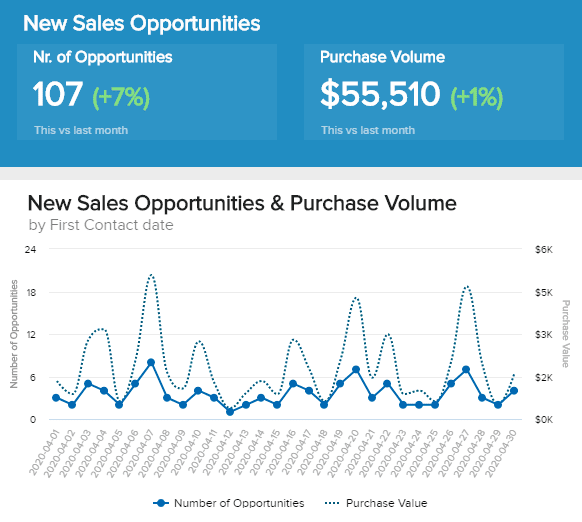Image resolution: width=582 pixels, height=522 pixels.
Task: Select the data point for 2020-04-27
Action: [466, 369]
